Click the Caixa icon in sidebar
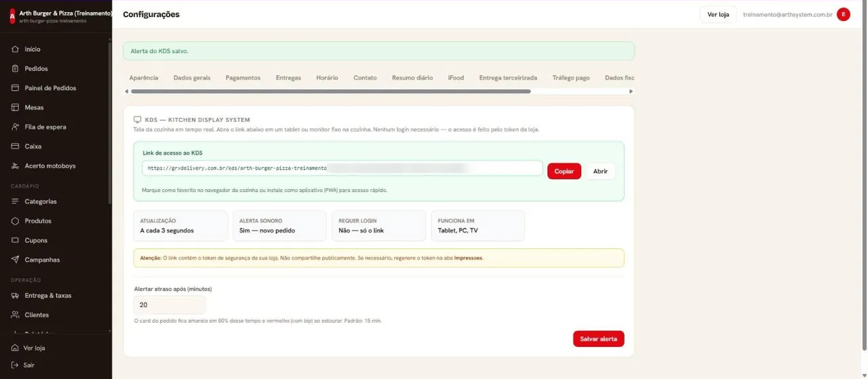This screenshot has height=379, width=868. pos(15,146)
